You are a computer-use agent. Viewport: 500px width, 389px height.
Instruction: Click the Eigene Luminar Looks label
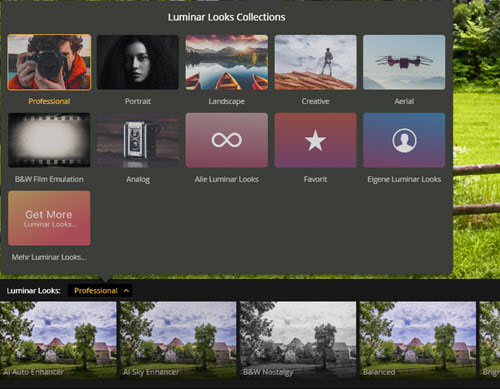point(404,179)
